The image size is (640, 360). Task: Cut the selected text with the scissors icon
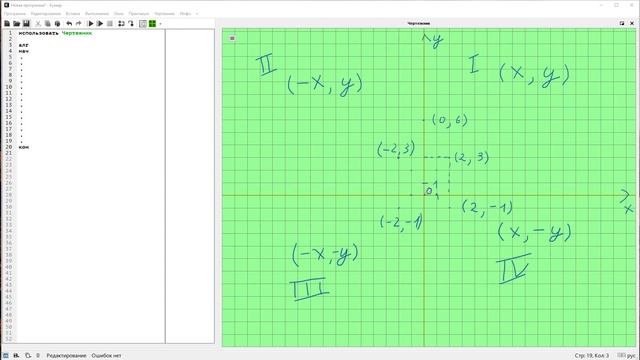(38, 24)
